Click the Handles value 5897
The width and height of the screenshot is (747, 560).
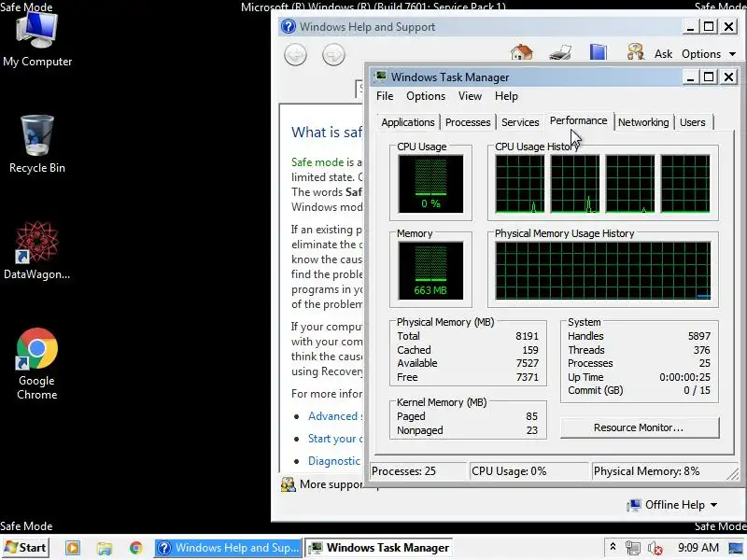click(698, 336)
